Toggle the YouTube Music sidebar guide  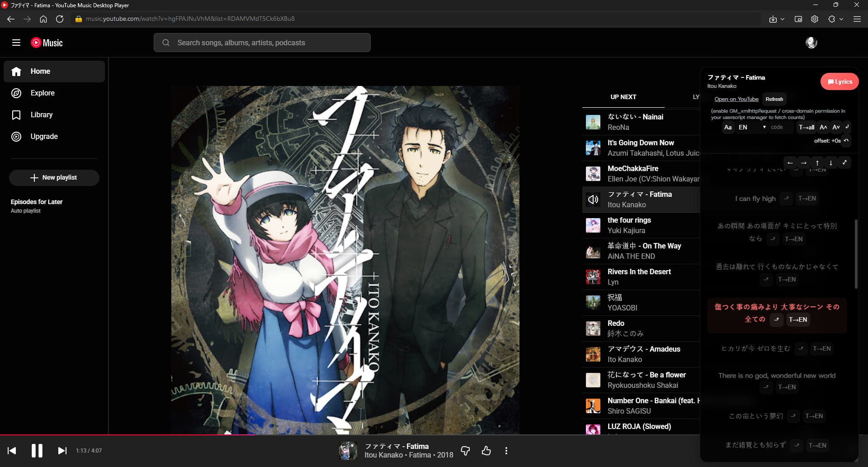[x=16, y=43]
